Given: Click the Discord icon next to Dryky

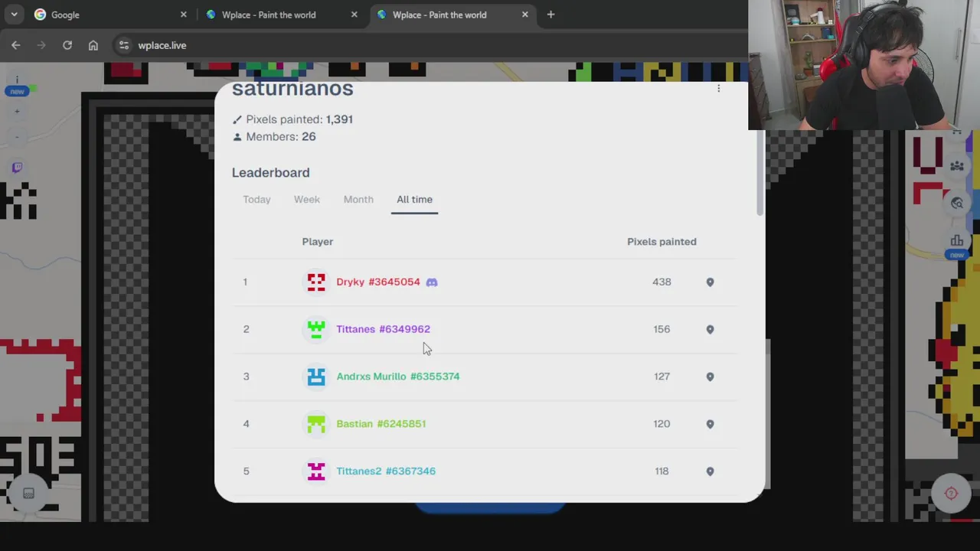Looking at the screenshot, I should pyautogui.click(x=432, y=282).
